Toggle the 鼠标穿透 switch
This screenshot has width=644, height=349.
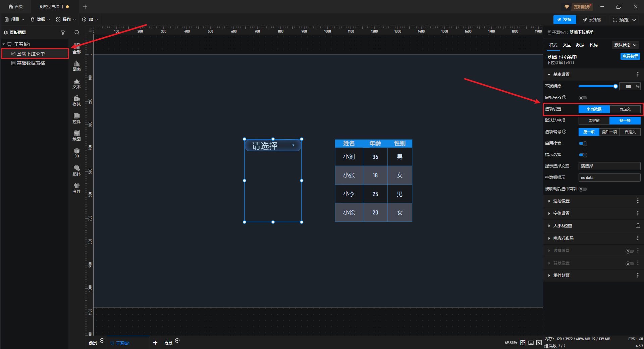pyautogui.click(x=583, y=98)
